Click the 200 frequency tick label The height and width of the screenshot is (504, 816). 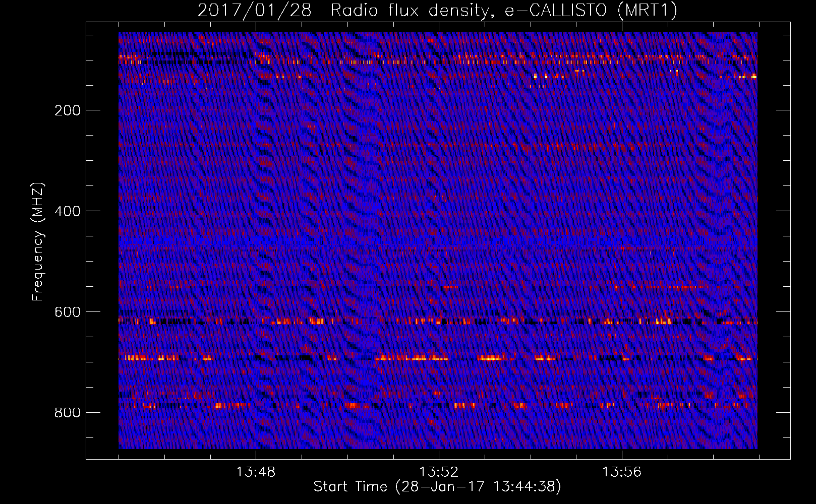click(x=68, y=110)
